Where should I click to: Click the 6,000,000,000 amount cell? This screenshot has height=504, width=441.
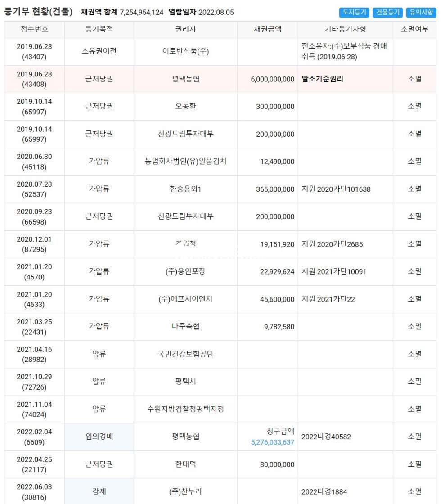tap(267, 79)
